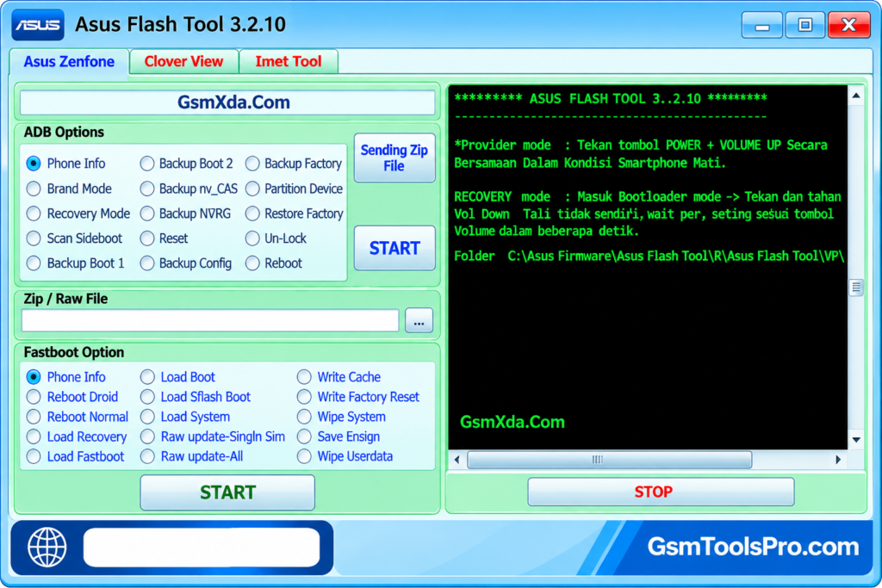Select Scan Sideboot option
The width and height of the screenshot is (882, 588).
point(34,238)
